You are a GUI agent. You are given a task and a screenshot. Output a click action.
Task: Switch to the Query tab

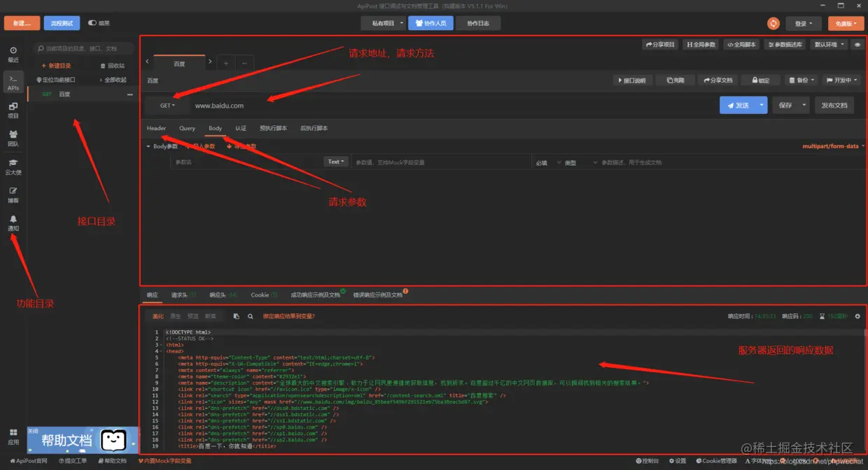pyautogui.click(x=187, y=128)
